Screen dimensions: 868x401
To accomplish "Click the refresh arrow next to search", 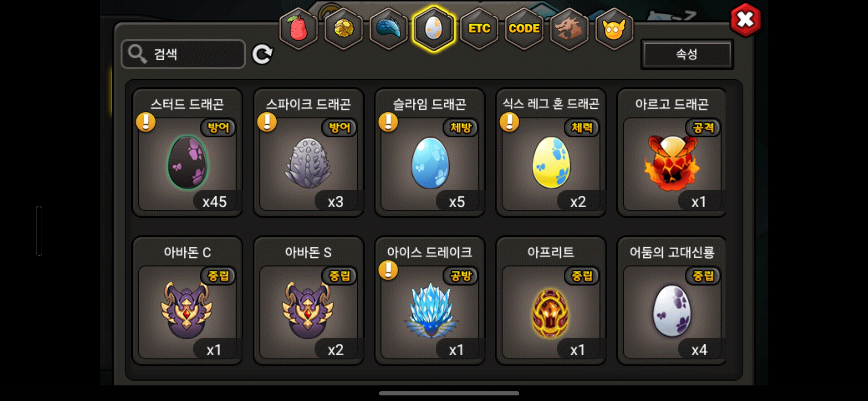I will tap(262, 55).
